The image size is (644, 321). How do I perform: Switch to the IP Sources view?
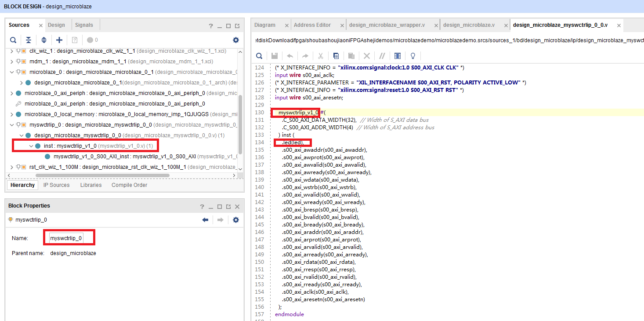(x=56, y=185)
